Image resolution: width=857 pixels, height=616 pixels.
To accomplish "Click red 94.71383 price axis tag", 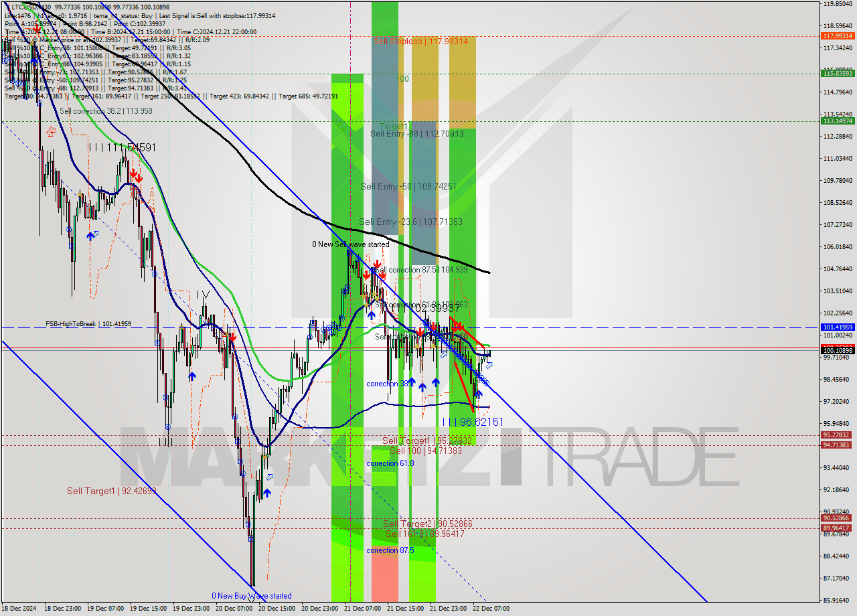I will tap(838, 445).
